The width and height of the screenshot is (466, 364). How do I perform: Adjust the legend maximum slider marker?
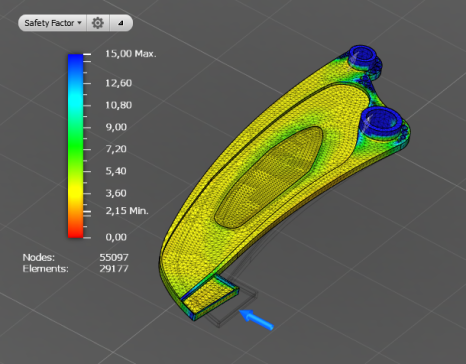coord(87,54)
